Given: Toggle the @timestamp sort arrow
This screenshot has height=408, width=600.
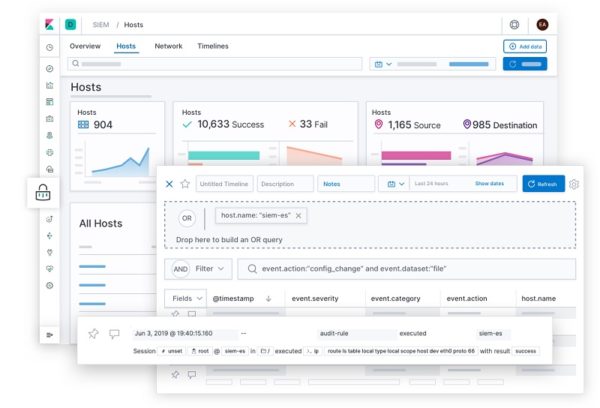Looking at the screenshot, I should (268, 299).
